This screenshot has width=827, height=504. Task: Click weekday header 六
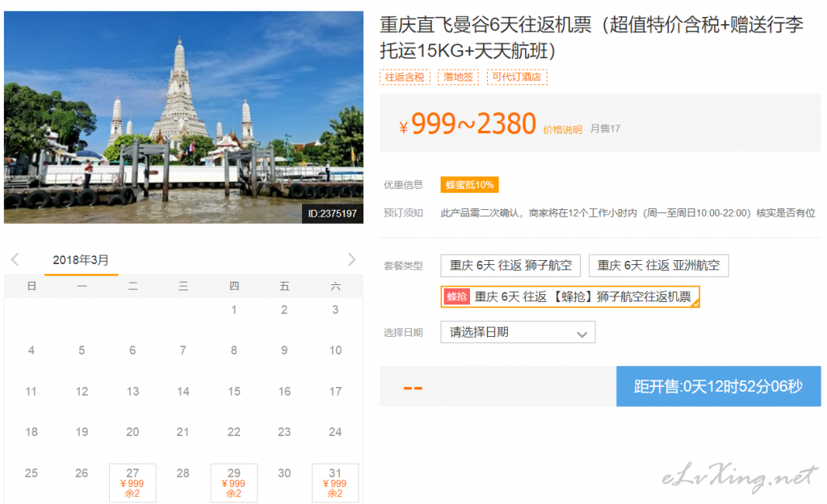[x=335, y=286]
